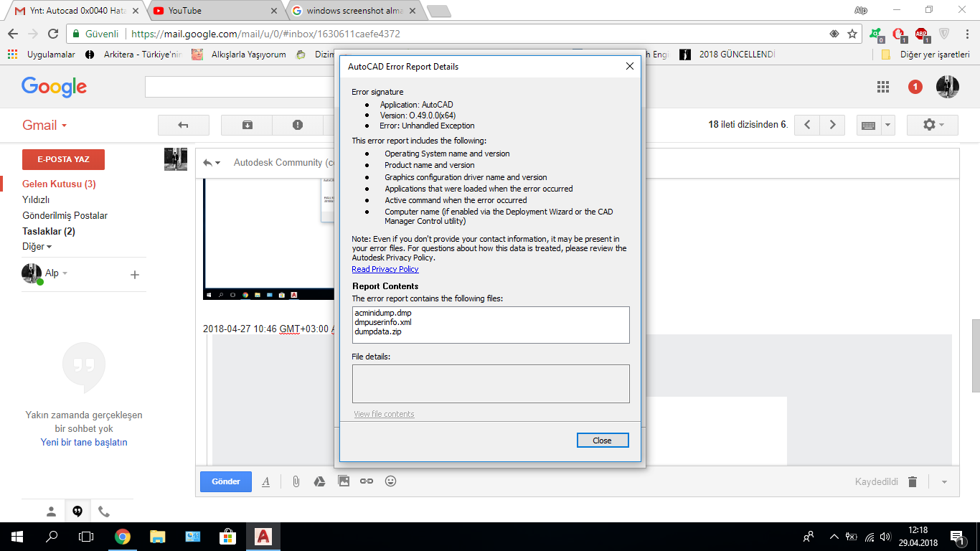The image size is (980, 551).
Task: Open the Windows Action Center notifications
Action: [x=956, y=536]
